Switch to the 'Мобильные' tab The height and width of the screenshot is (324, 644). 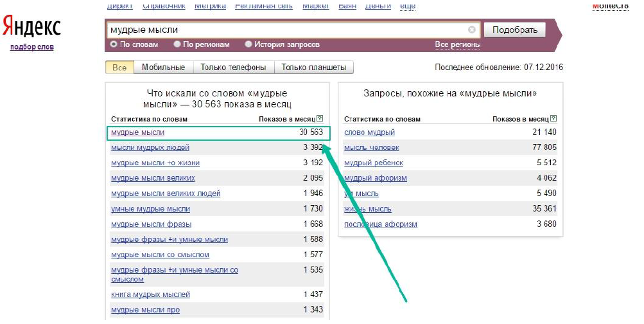point(163,67)
